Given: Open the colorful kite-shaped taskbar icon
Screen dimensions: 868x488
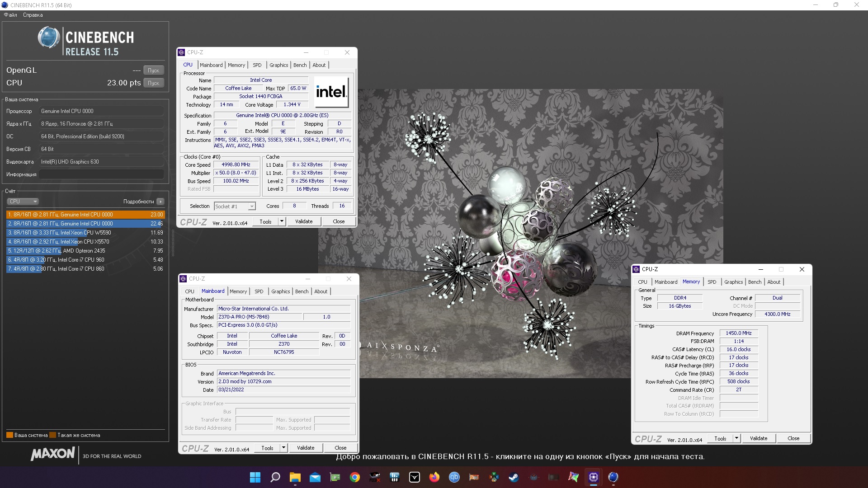Looking at the screenshot, I should click(x=573, y=477).
